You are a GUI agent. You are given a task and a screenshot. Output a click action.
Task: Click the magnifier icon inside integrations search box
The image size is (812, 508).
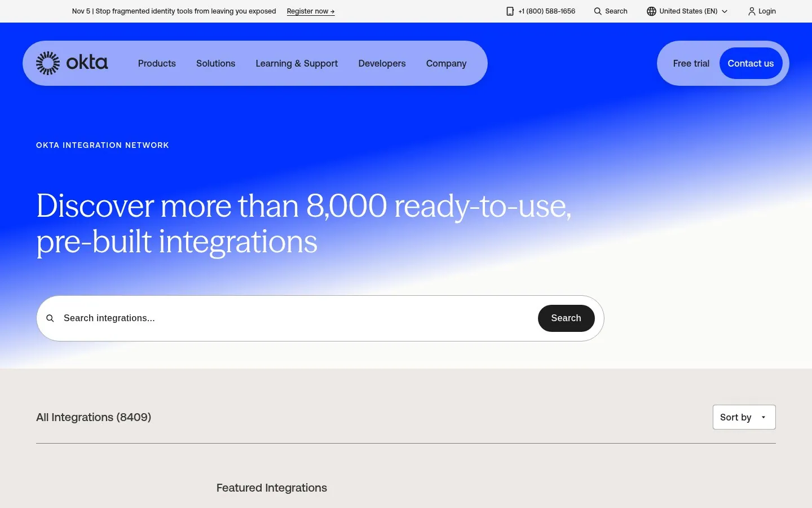tap(50, 318)
